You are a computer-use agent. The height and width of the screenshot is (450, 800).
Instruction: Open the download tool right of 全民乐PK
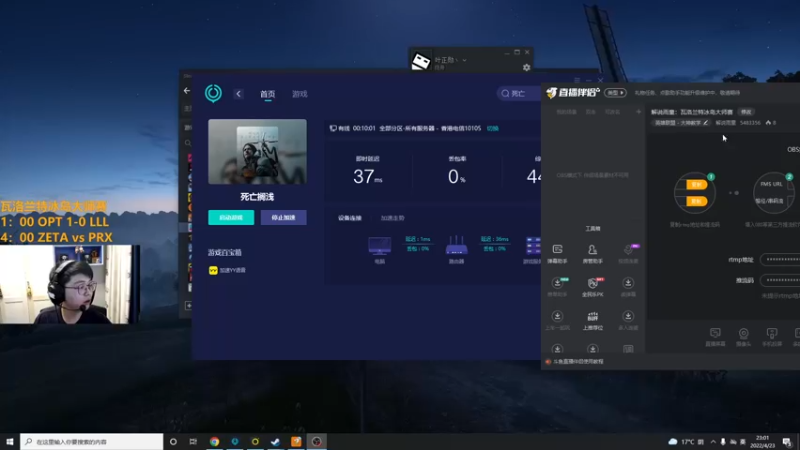pyautogui.click(x=628, y=287)
